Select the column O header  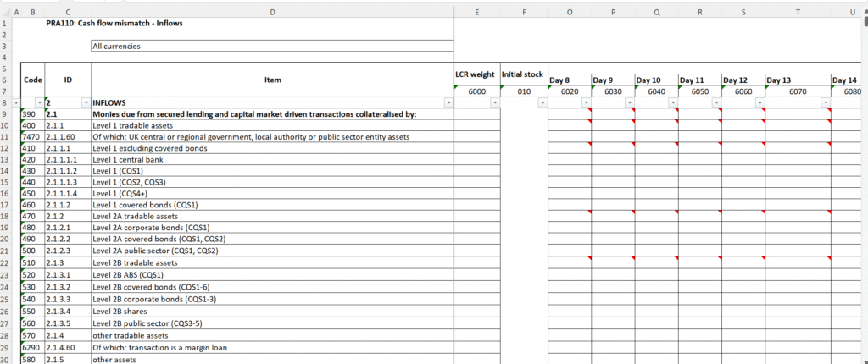pos(570,11)
